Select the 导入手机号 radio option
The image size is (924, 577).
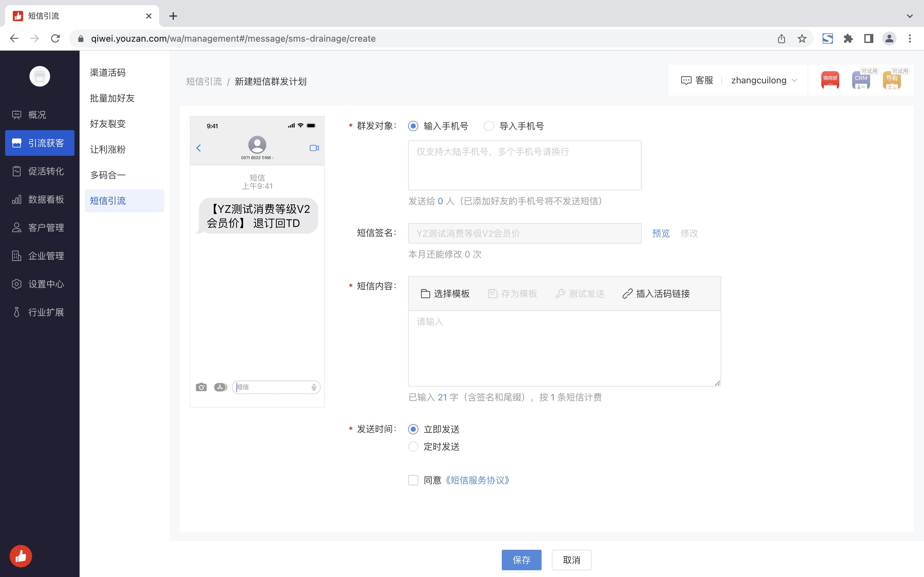coord(489,126)
